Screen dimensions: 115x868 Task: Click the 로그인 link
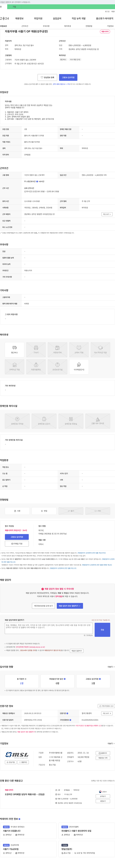(107, 11)
